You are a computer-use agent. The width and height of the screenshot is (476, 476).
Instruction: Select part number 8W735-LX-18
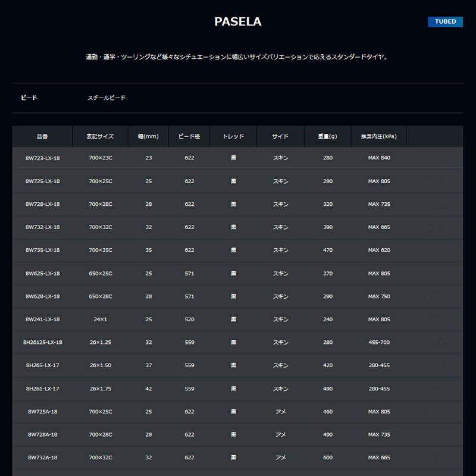point(42,250)
